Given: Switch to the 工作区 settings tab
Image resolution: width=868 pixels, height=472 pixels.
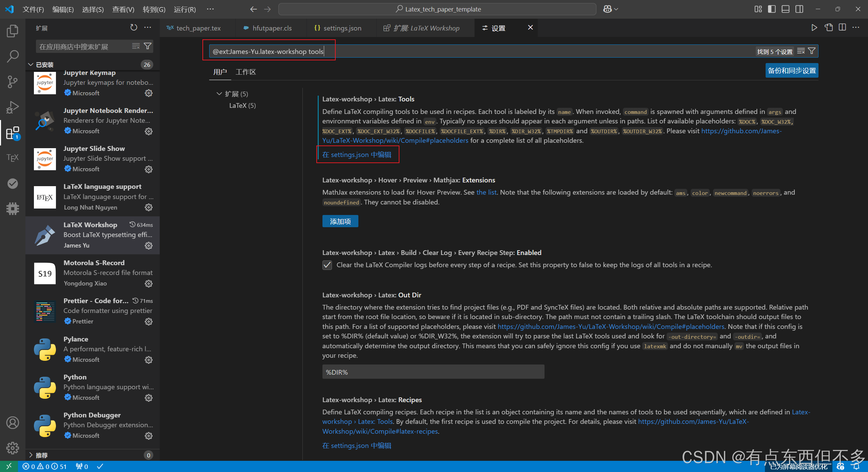Looking at the screenshot, I should (245, 72).
